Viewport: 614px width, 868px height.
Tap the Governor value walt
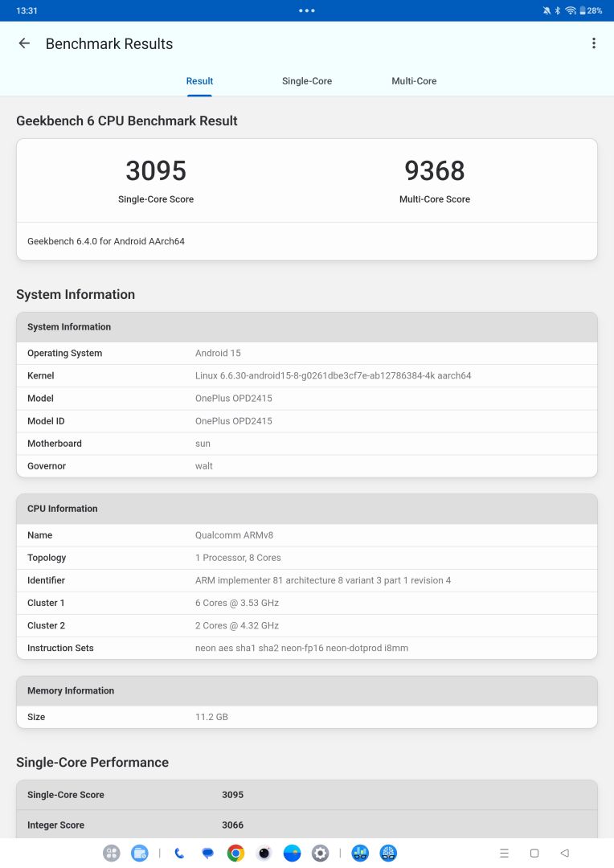(x=204, y=466)
